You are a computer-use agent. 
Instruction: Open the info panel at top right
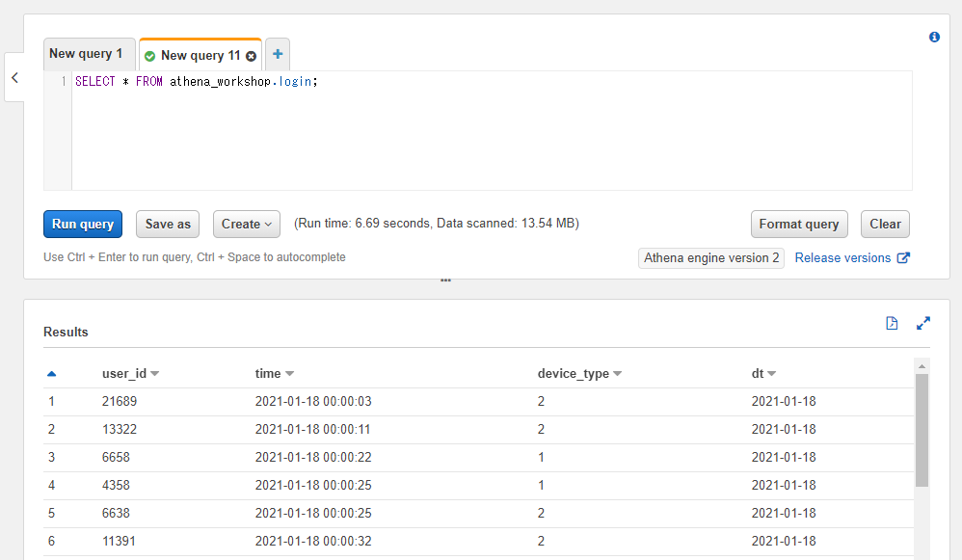point(933,37)
